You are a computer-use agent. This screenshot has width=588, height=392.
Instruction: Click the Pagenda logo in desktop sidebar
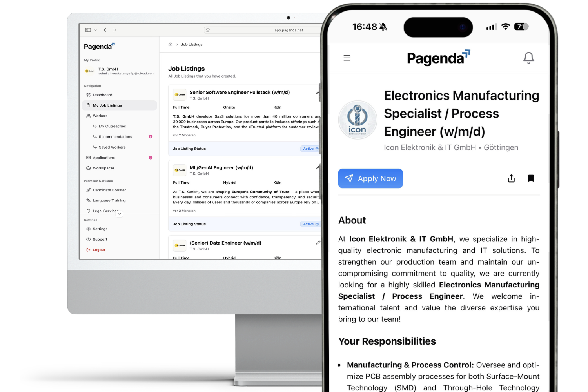pos(99,46)
